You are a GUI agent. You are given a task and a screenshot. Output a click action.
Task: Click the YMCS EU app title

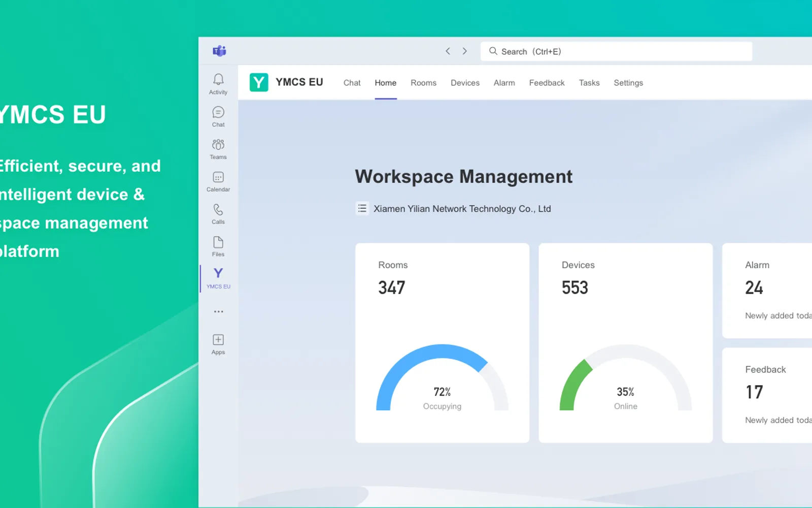click(x=299, y=82)
